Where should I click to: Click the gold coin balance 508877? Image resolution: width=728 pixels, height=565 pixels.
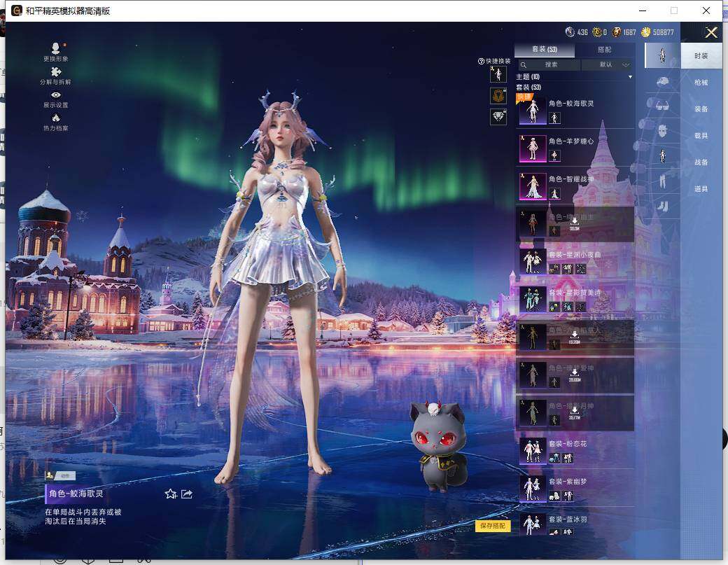click(x=657, y=32)
